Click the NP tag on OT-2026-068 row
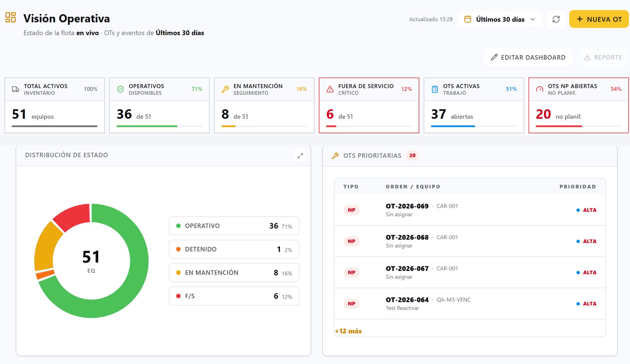This screenshot has width=630, height=364. 352,241
